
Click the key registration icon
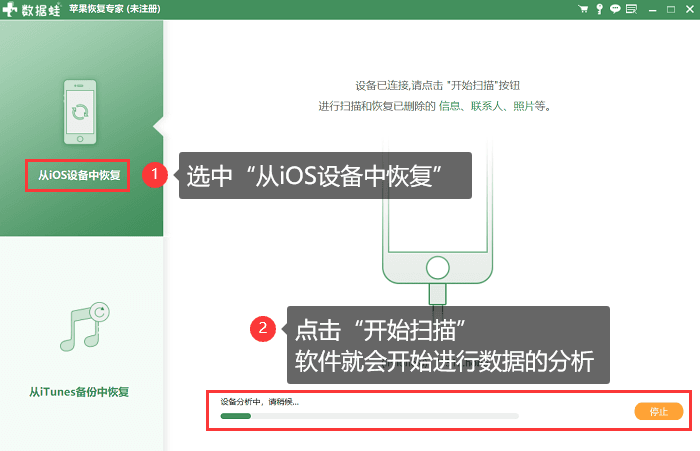(599, 9)
